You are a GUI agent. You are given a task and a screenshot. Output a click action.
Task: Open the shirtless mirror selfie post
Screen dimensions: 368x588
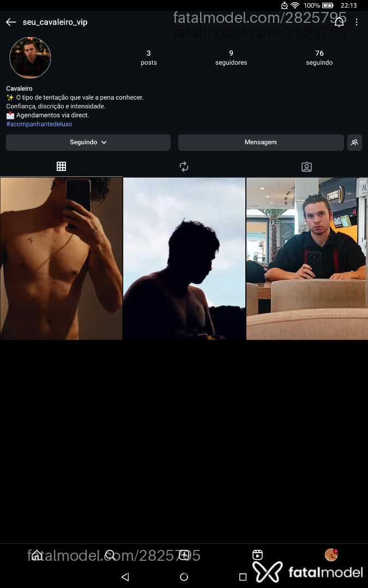pos(61,259)
